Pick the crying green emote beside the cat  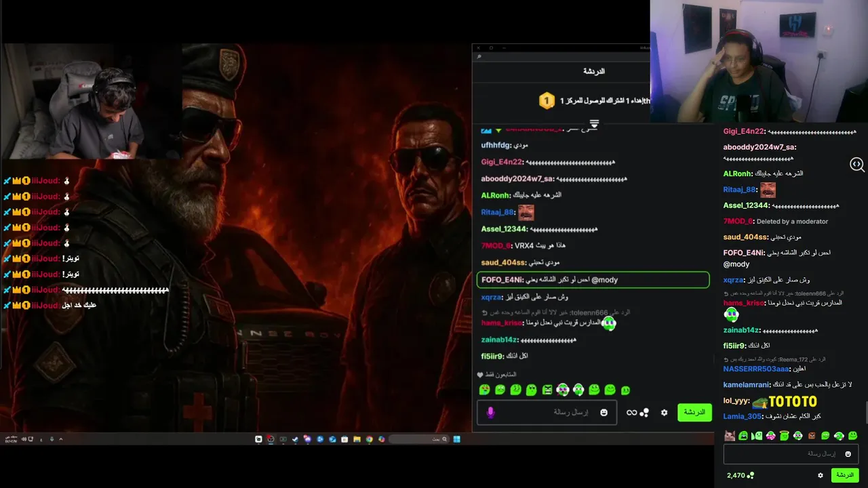743,436
